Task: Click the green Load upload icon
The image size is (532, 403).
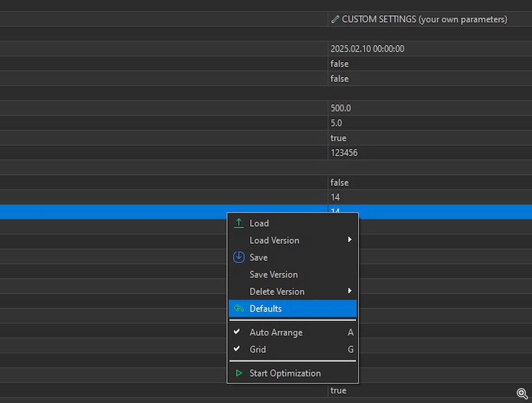Action: (x=239, y=223)
